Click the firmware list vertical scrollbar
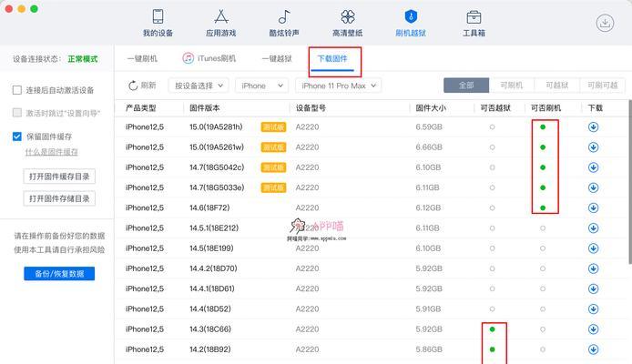632x364 pixels. 629,181
